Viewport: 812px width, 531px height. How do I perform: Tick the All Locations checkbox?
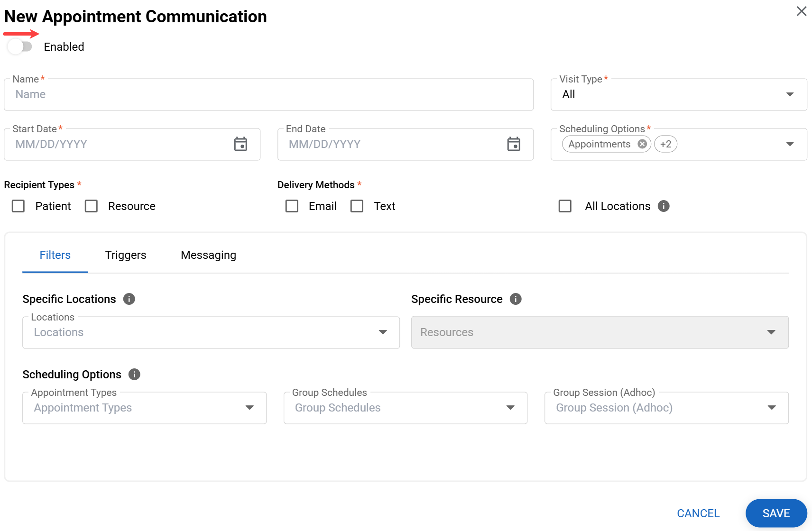coord(565,206)
